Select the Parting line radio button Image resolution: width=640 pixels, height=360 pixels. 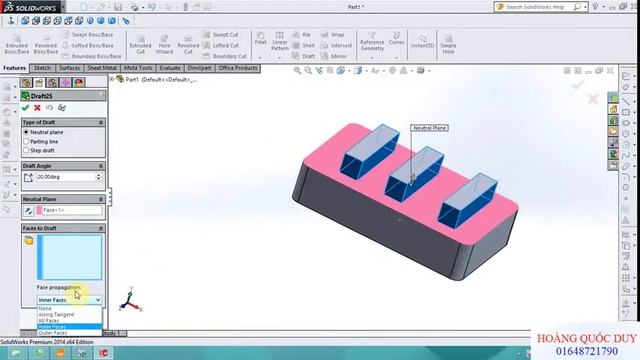26,141
